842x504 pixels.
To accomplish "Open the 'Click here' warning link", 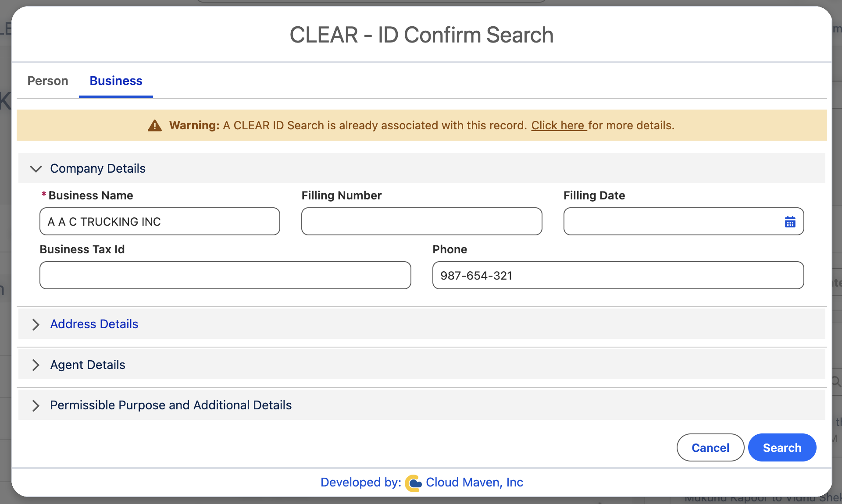I will tap(559, 125).
